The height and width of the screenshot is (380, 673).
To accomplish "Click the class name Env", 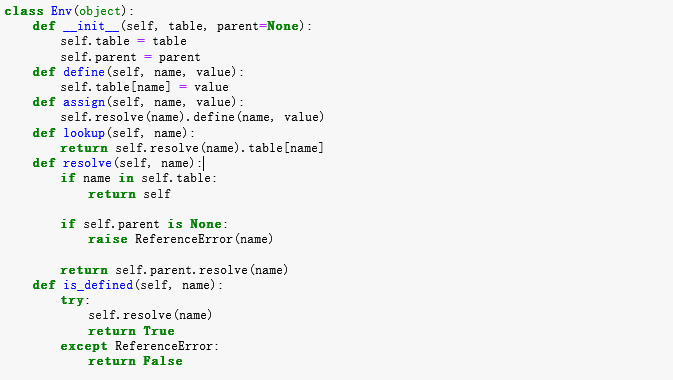I will 61,11.
